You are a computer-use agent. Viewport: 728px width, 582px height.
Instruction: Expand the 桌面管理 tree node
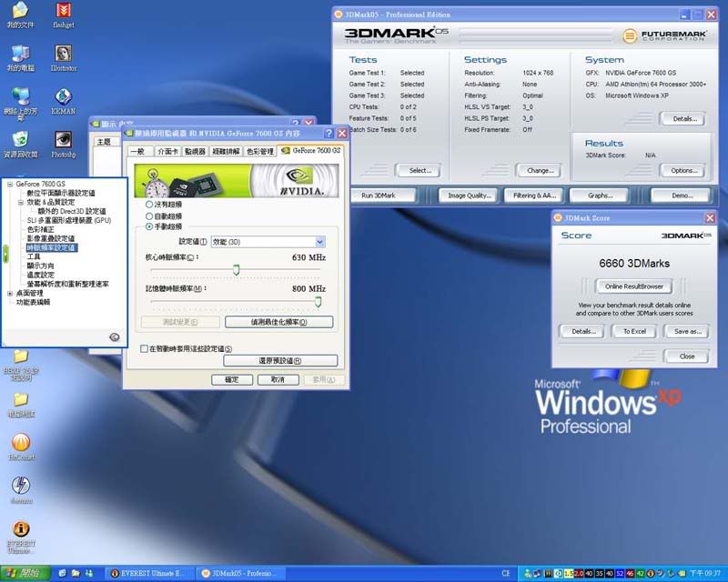click(x=10, y=294)
